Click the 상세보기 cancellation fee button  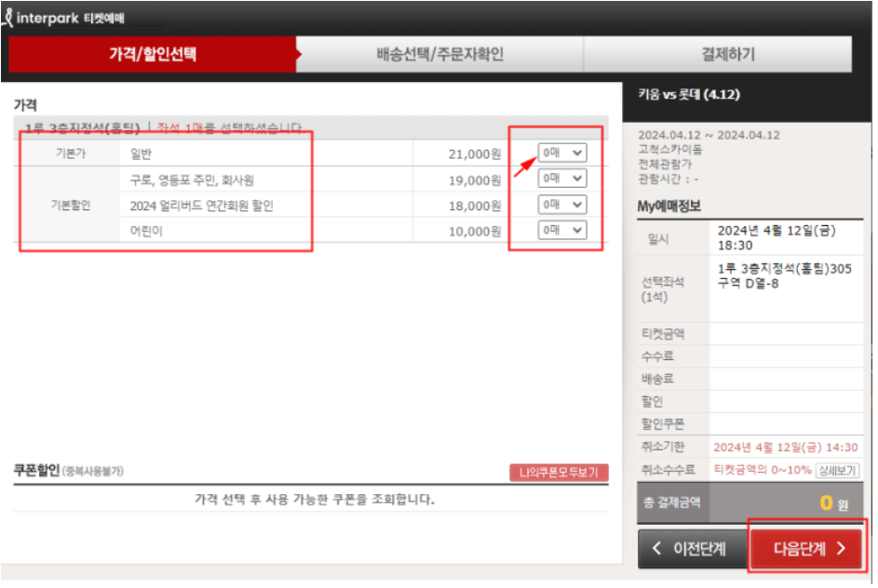pos(839,472)
